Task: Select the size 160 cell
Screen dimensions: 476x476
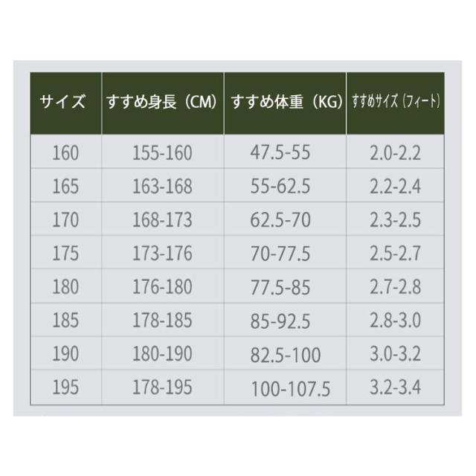Action: (x=65, y=153)
